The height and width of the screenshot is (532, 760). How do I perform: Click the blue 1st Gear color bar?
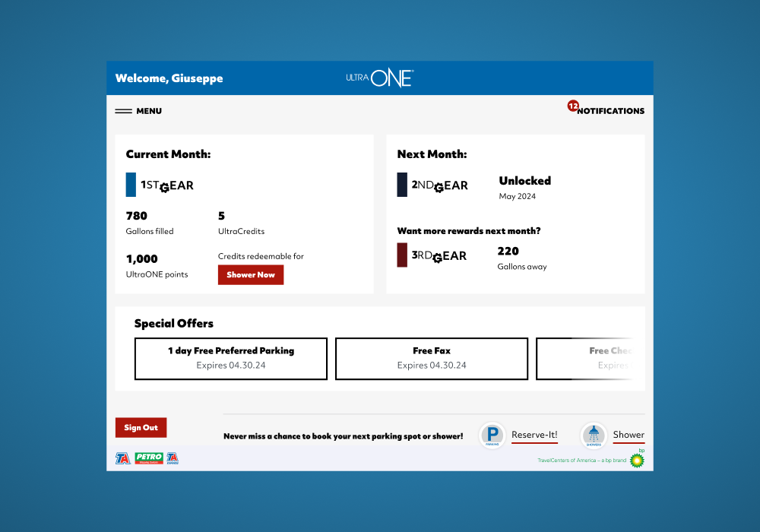point(131,185)
